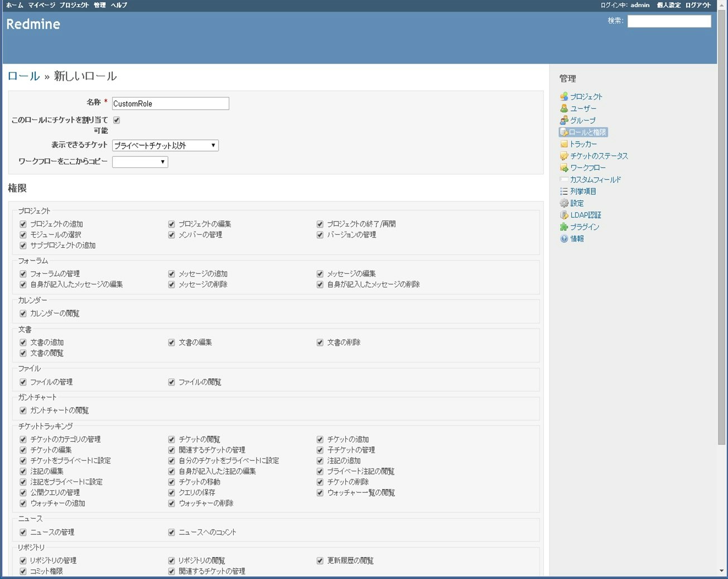Image resolution: width=728 pixels, height=579 pixels.
Task: Click the カスタムフィールド icon in sidebar
Action: [564, 180]
